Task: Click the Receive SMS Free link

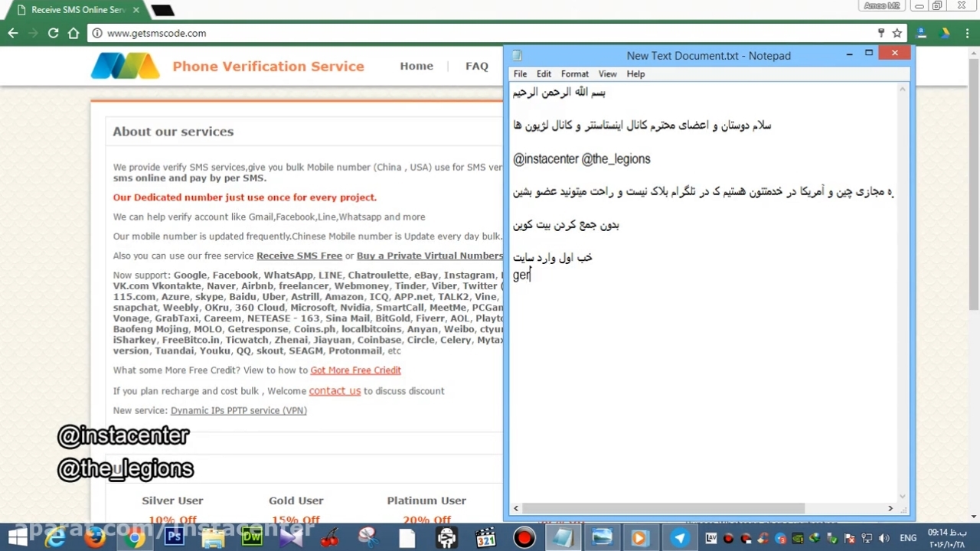Action: tap(299, 256)
